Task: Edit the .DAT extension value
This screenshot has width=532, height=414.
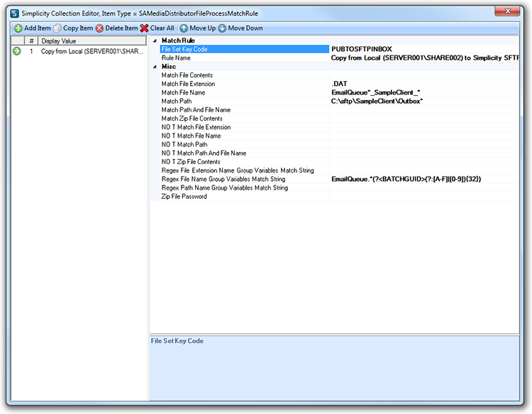Action: pos(424,84)
